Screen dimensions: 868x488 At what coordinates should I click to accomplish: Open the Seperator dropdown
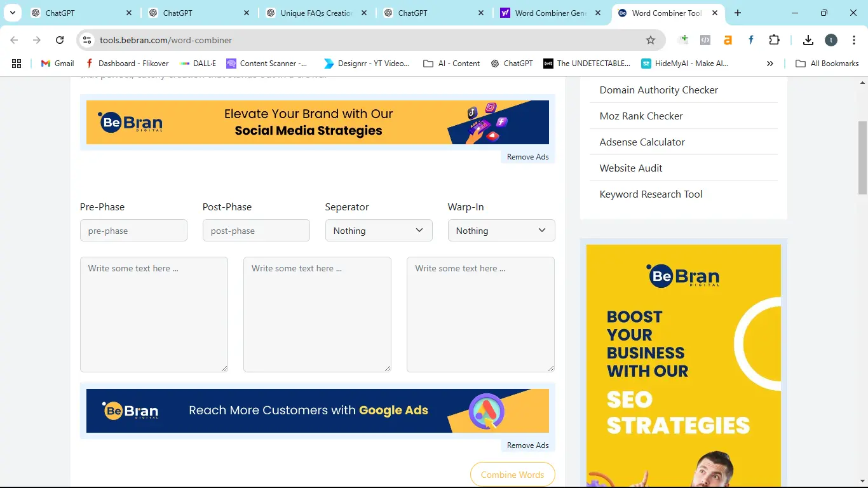click(379, 231)
